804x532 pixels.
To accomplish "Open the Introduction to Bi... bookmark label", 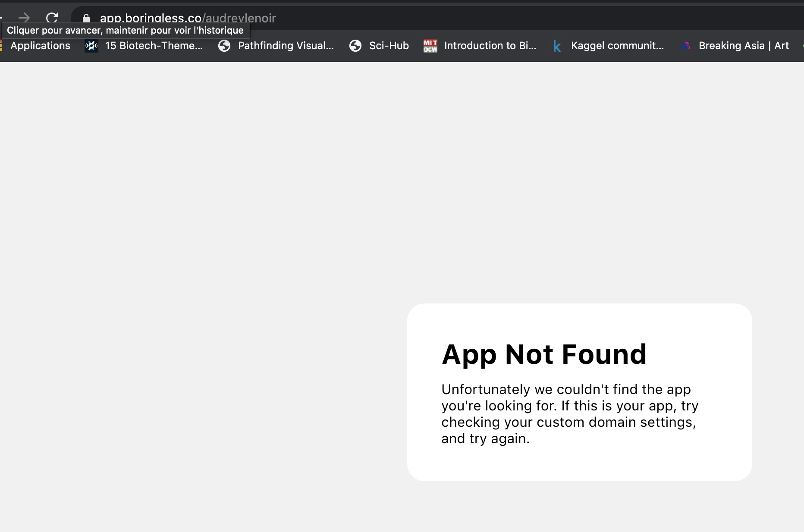I will point(490,46).
